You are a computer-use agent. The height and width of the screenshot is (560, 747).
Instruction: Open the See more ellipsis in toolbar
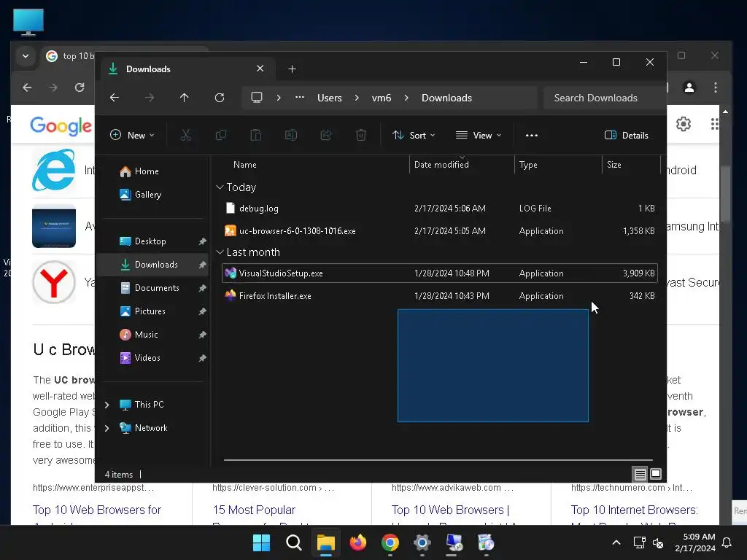click(532, 135)
